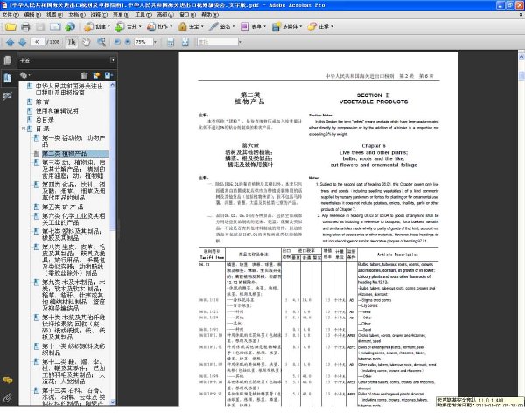Open the 表单 (Forms) dropdown
525x420 pixels.
(x=253, y=27)
